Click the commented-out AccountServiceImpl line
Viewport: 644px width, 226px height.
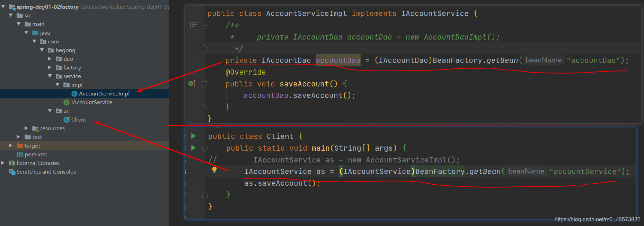[x=356, y=160]
